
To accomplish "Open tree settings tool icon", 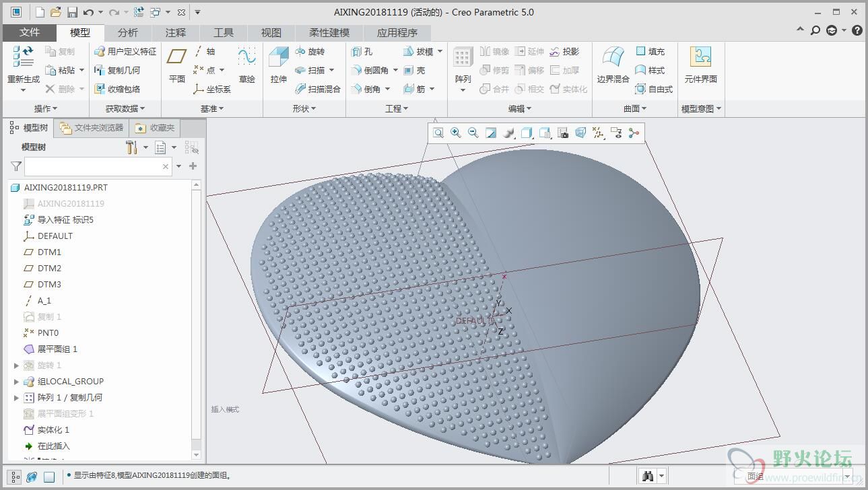I will point(132,147).
